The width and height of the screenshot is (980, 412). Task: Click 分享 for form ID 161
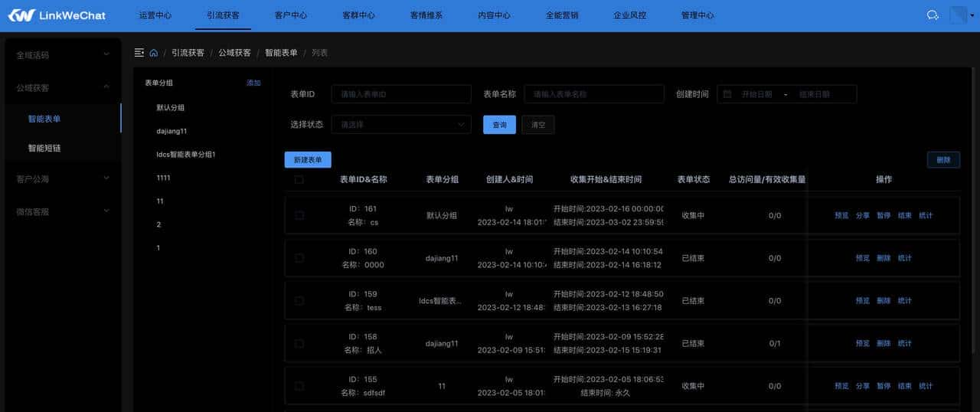[863, 216]
